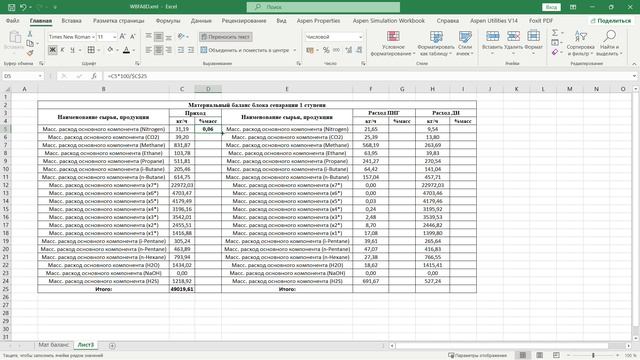
Task: Toggle center horizontal alignment
Action: 158,50
